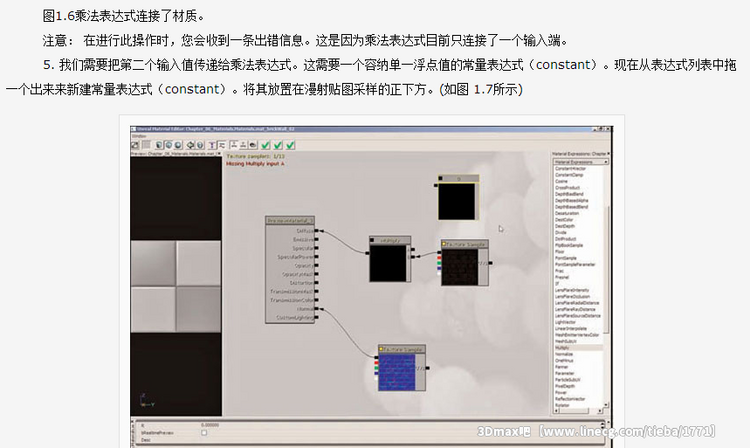This screenshot has height=448, width=750.
Task: Click the material preview viewport tiles
Action: coord(176,286)
